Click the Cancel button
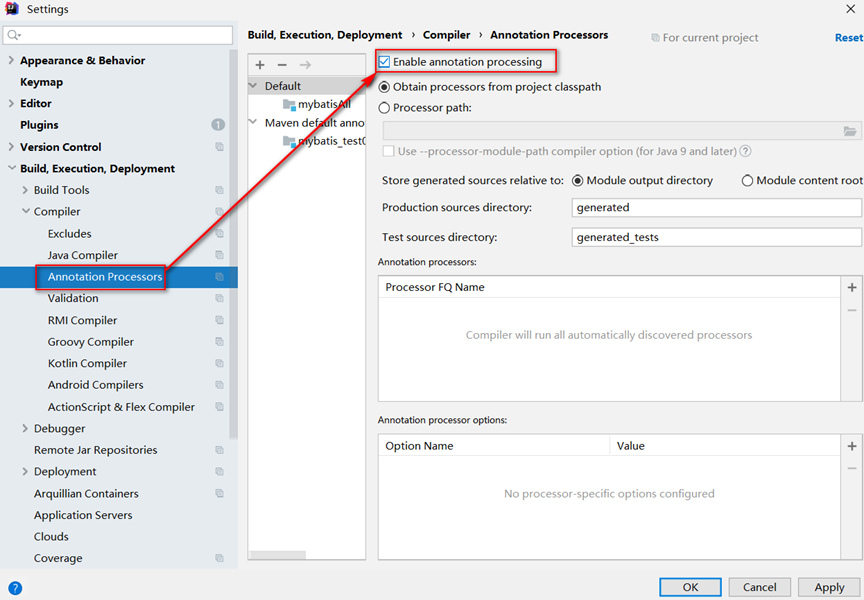Screen dimensions: 864x600 (x=759, y=587)
